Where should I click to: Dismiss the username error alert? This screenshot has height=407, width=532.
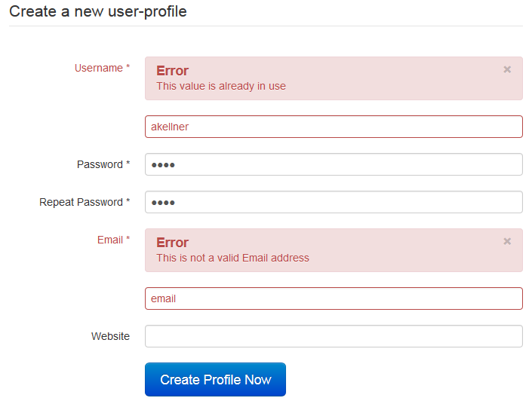point(507,69)
